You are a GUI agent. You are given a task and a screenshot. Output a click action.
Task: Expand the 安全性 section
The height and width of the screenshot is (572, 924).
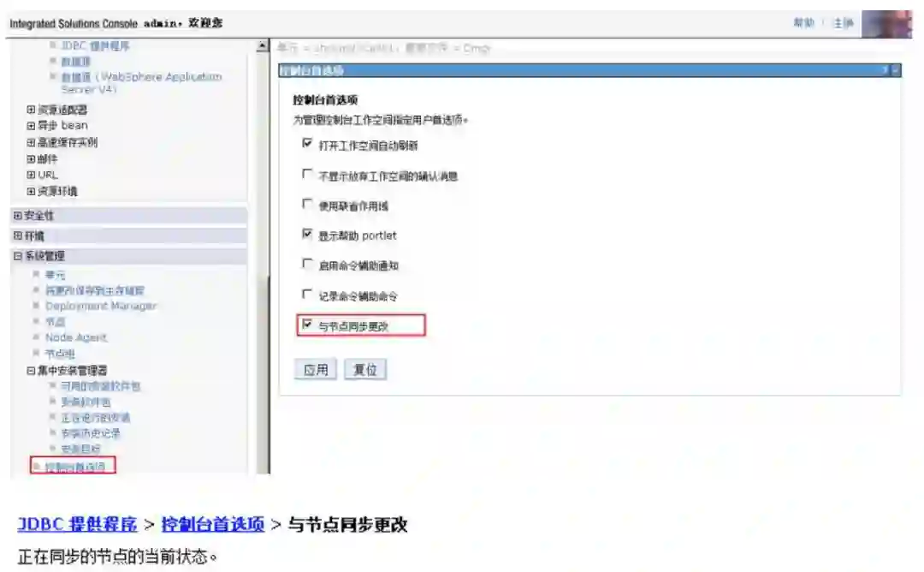tap(18, 216)
